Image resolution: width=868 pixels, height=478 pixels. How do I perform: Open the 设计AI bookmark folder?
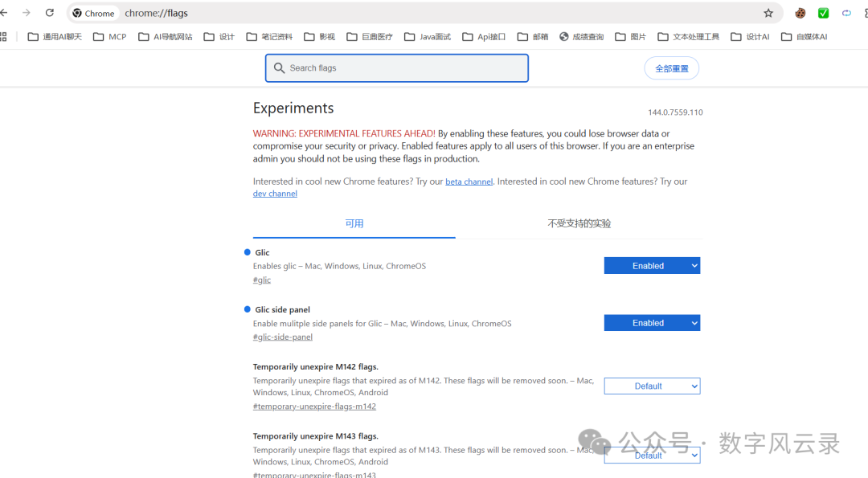750,36
